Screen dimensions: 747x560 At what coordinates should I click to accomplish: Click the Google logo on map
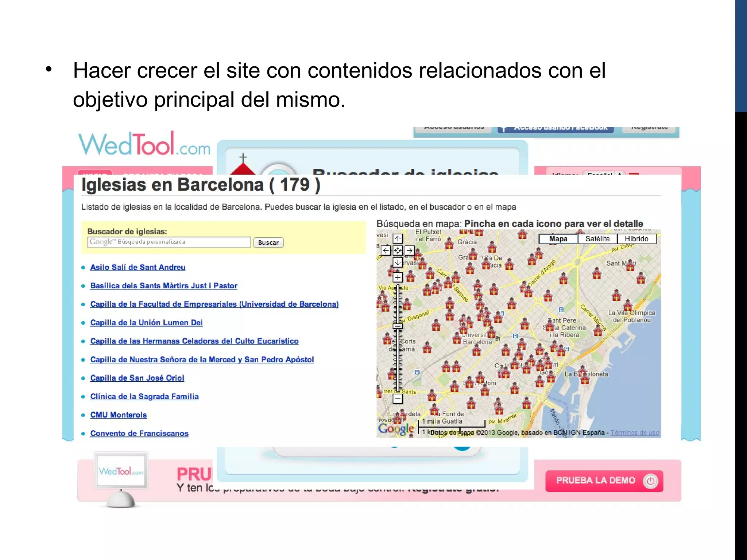(x=396, y=429)
